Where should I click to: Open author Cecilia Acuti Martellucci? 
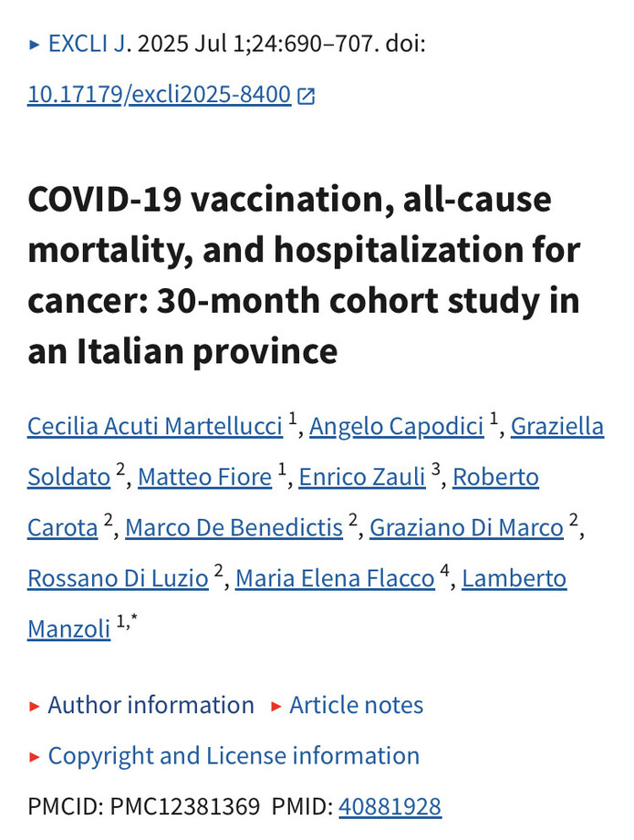coord(155,426)
